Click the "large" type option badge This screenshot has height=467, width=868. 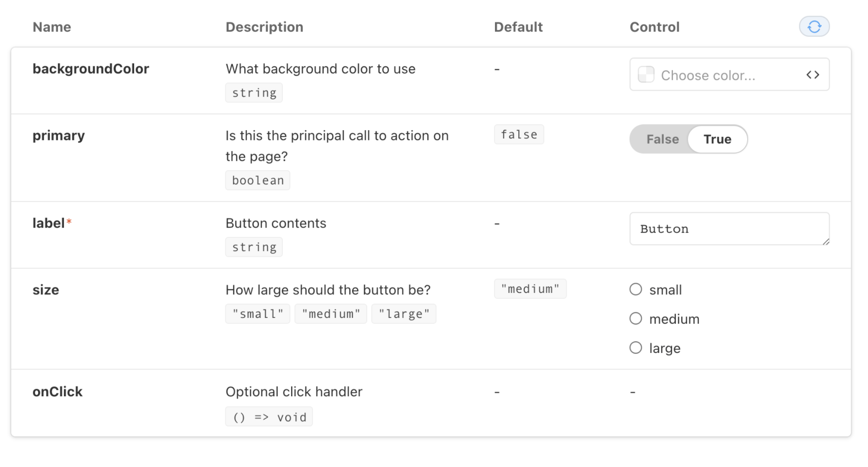click(x=404, y=314)
